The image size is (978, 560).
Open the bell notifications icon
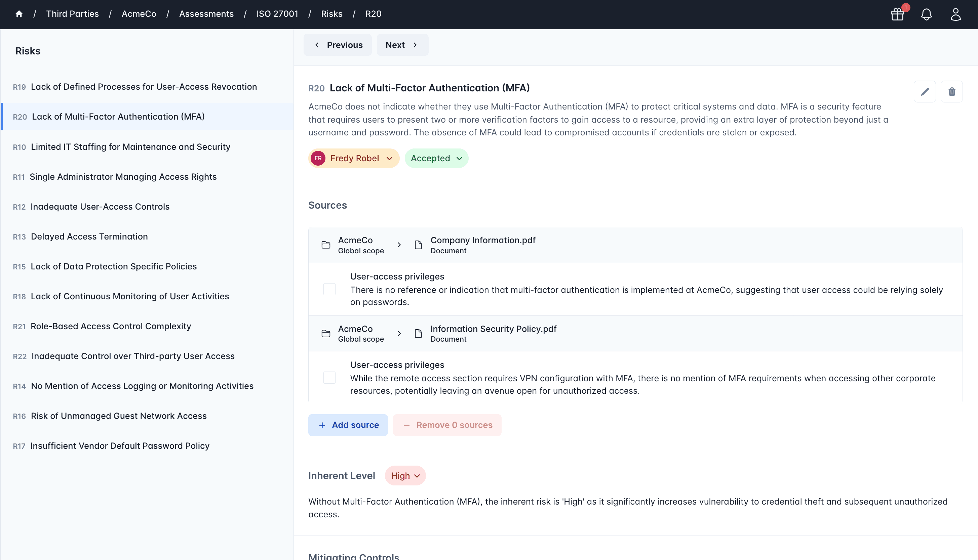click(926, 14)
